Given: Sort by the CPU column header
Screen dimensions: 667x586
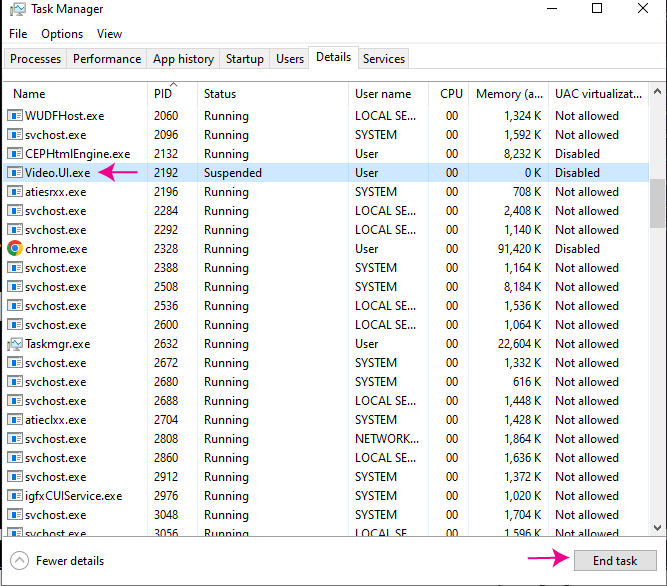Looking at the screenshot, I should [448, 94].
